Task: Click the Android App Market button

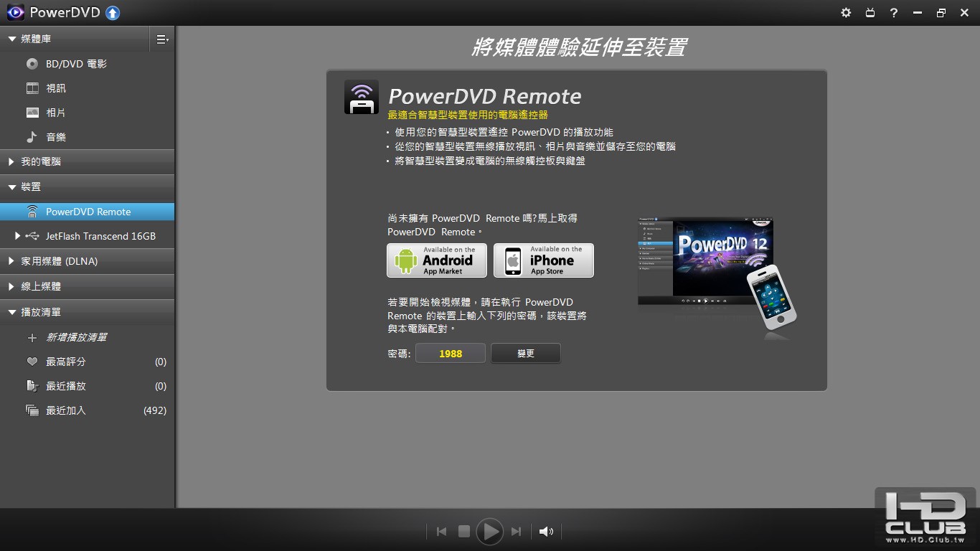Action: point(437,260)
